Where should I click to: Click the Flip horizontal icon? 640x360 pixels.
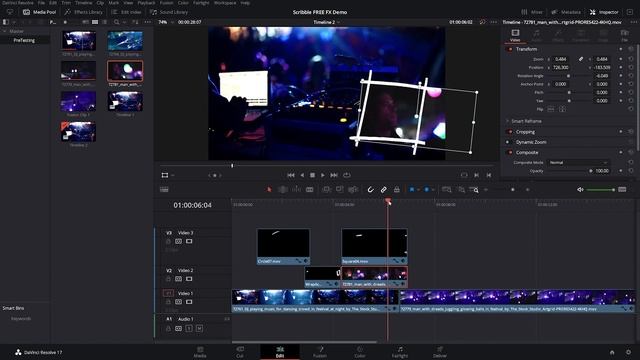point(551,109)
